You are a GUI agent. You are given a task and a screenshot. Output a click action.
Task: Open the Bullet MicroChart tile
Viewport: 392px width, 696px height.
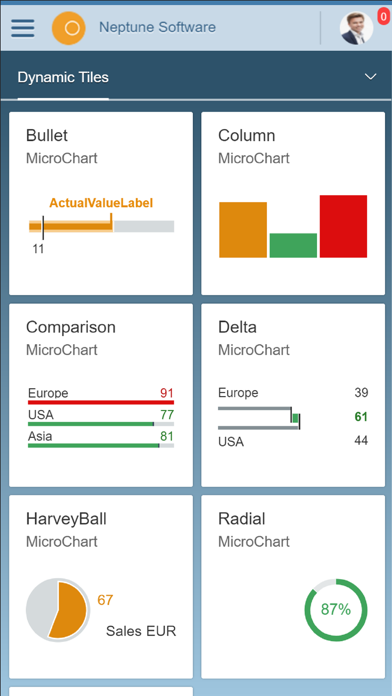(101, 203)
